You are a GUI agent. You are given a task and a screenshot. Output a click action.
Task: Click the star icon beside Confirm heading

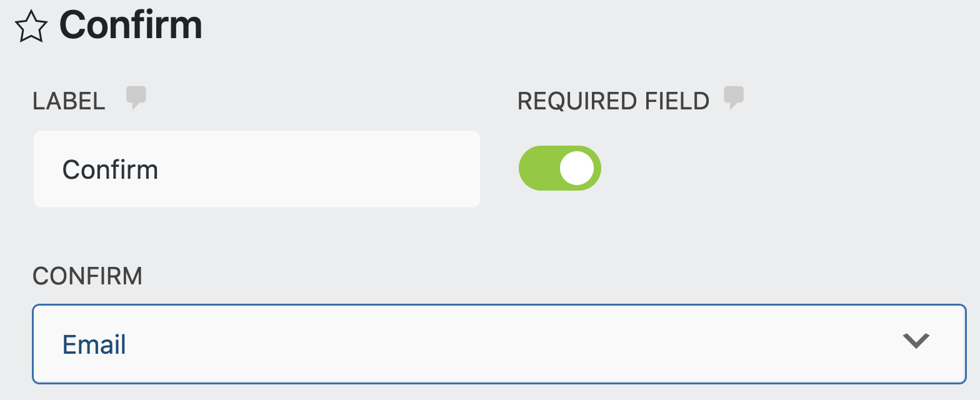tap(31, 26)
